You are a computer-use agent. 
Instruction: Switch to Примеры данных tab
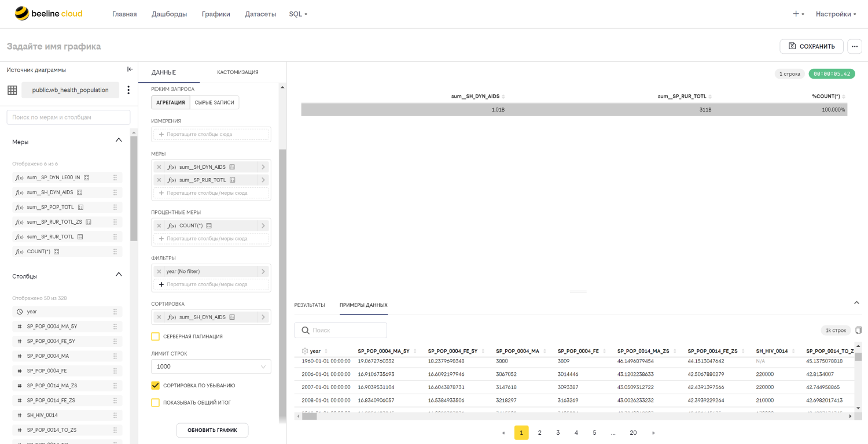363,305
